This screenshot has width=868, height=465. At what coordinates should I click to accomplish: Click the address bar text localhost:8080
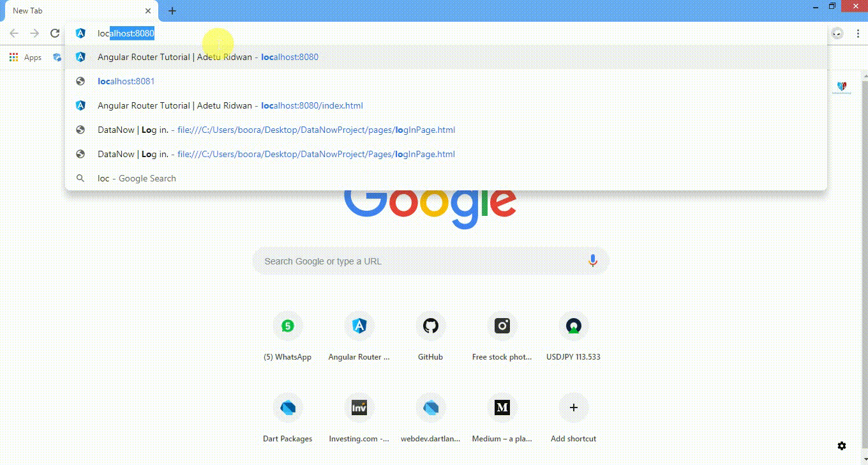click(x=126, y=33)
